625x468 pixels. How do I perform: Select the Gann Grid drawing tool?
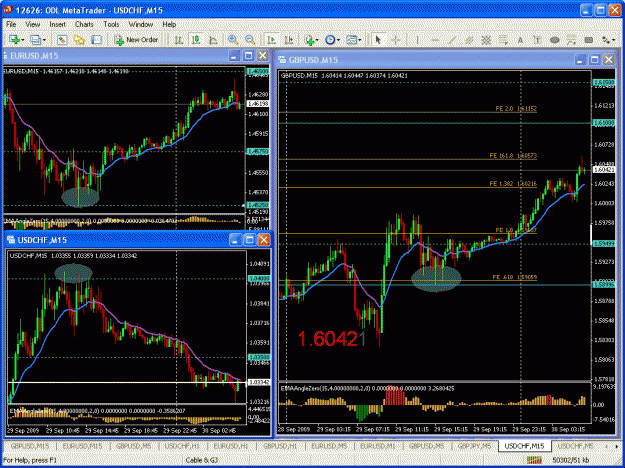(486, 39)
